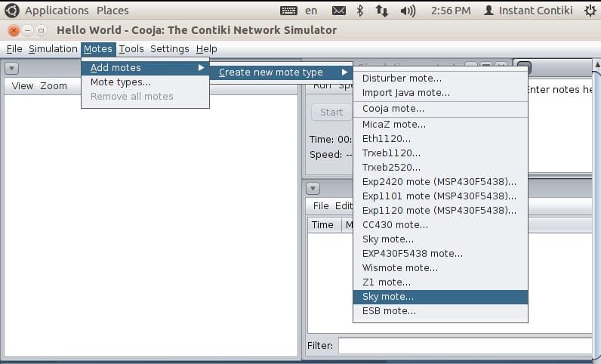The image size is (601, 364).
Task: Open the mail envelope indicator
Action: click(x=338, y=11)
